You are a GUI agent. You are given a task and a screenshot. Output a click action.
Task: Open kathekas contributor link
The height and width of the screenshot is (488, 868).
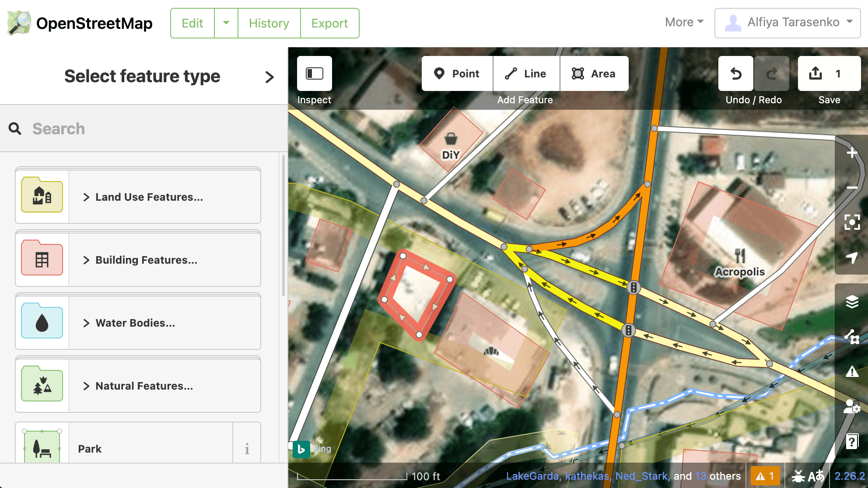pyautogui.click(x=588, y=476)
